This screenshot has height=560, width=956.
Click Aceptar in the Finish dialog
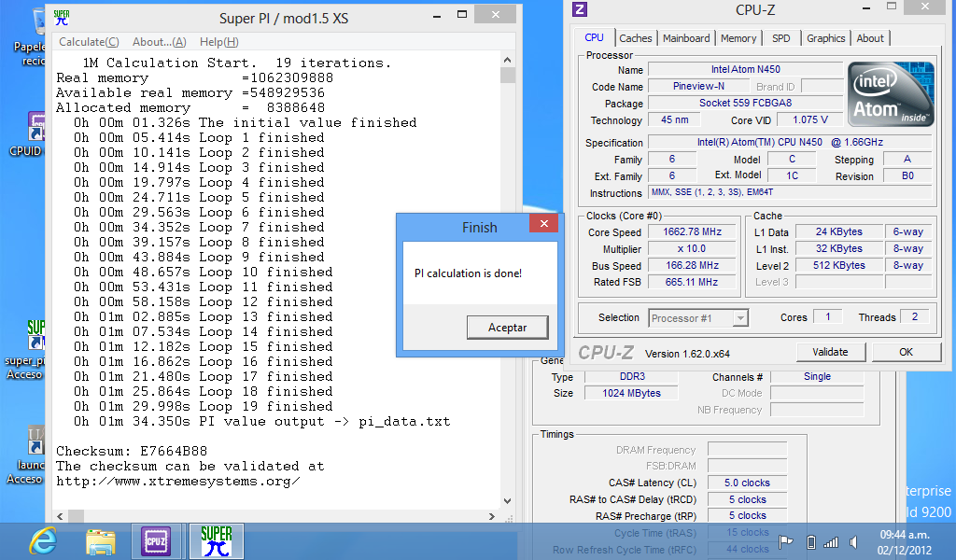(x=507, y=328)
